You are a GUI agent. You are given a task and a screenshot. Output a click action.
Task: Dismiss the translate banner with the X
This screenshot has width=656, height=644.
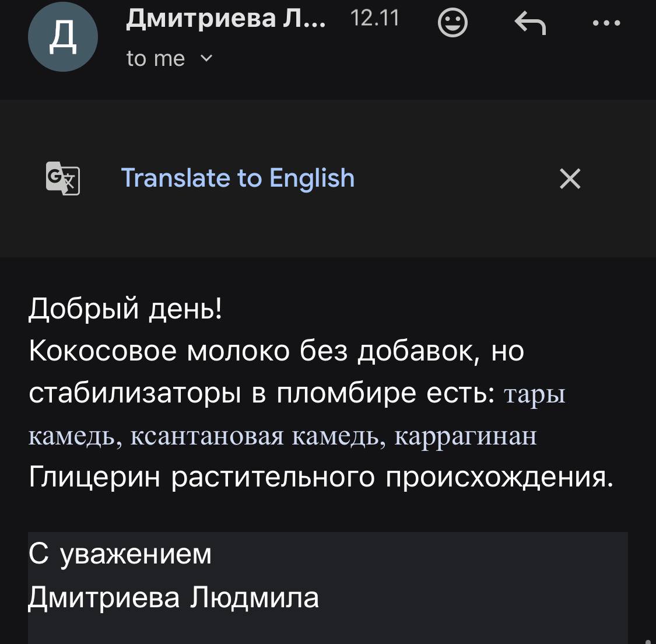coord(570,178)
